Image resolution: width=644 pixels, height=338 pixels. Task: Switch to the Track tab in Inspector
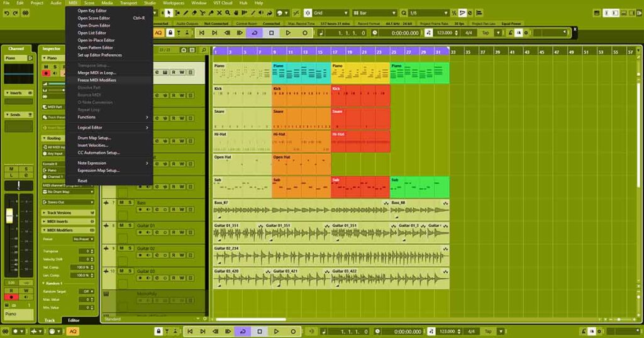(50, 320)
